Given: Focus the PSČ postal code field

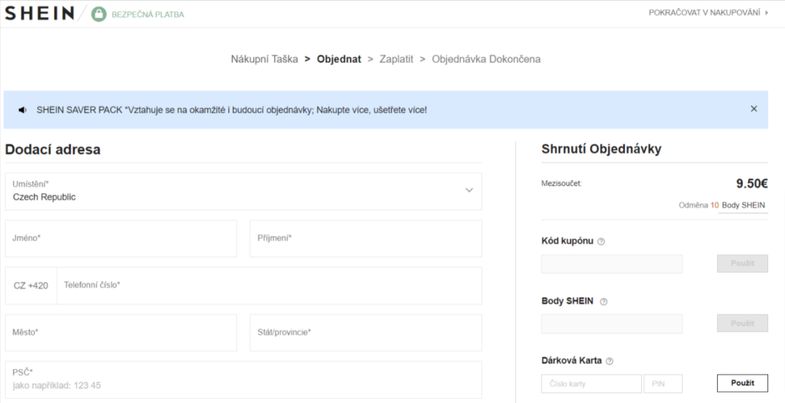Looking at the screenshot, I should [243, 380].
